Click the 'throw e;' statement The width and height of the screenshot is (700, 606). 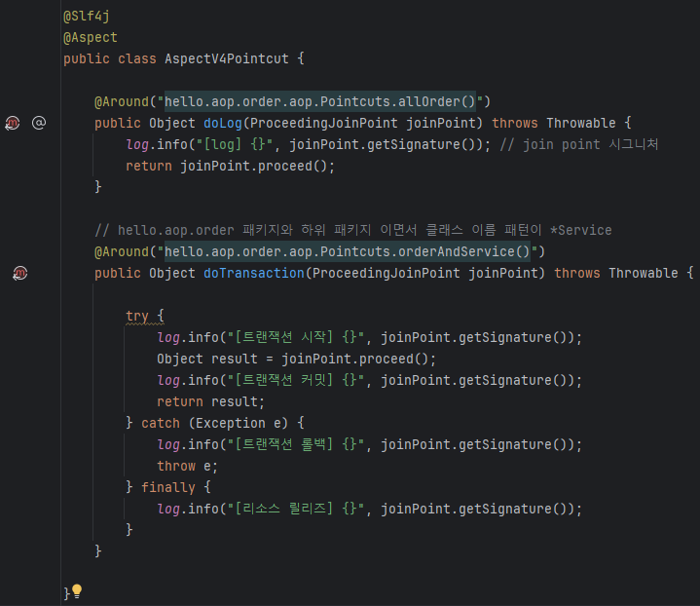tap(187, 466)
